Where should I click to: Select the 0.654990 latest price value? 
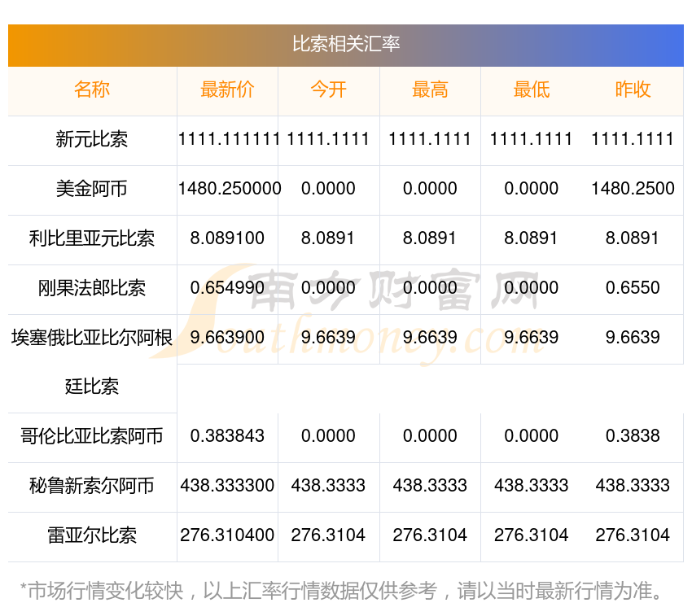pyautogui.click(x=227, y=288)
